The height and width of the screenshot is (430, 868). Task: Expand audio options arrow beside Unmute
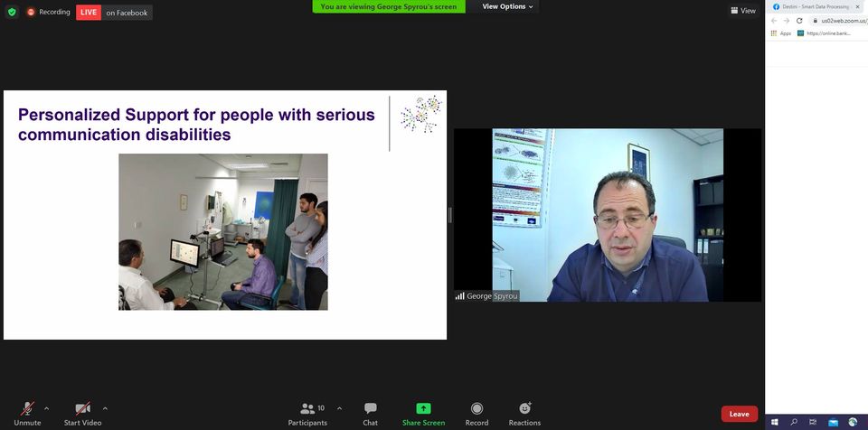[46, 408]
